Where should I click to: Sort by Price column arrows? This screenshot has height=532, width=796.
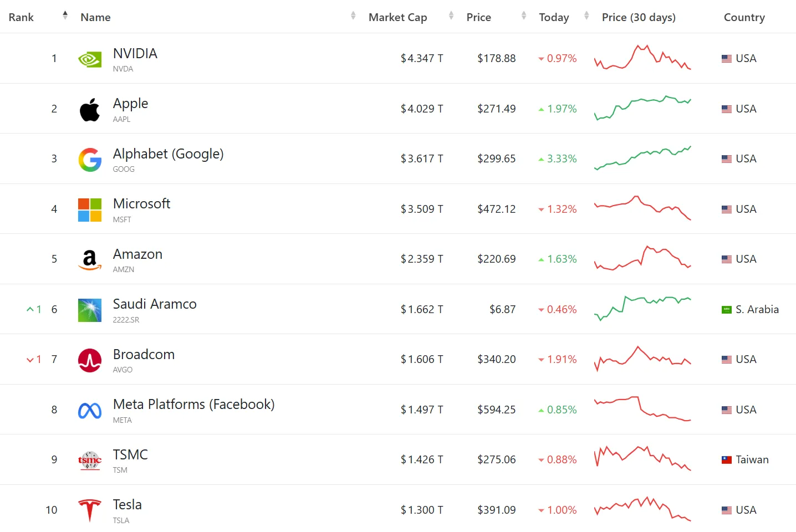point(524,16)
